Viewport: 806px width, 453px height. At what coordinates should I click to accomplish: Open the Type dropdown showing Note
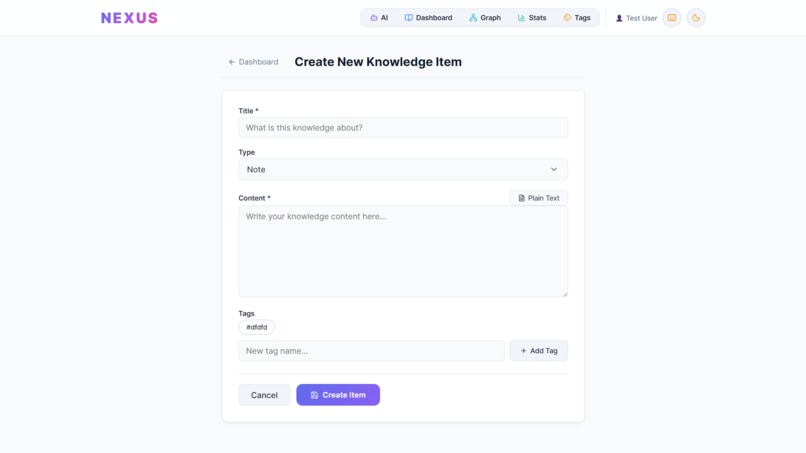pyautogui.click(x=403, y=169)
